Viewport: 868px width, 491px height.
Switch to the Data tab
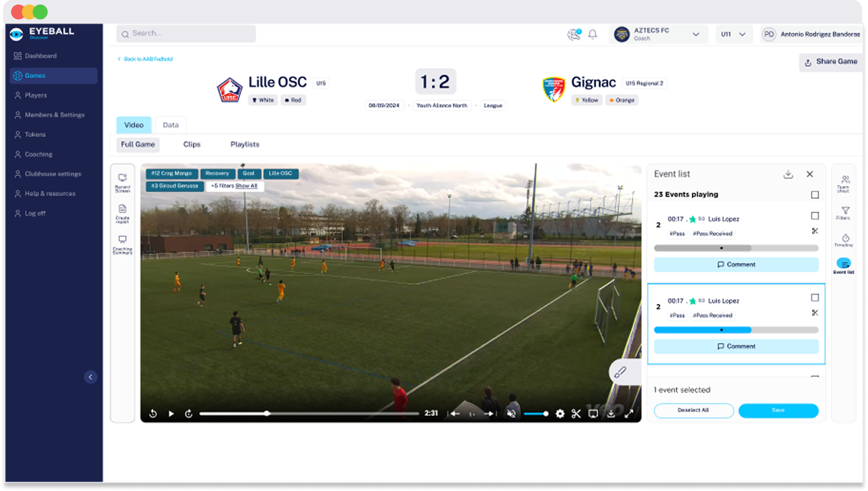[171, 125]
